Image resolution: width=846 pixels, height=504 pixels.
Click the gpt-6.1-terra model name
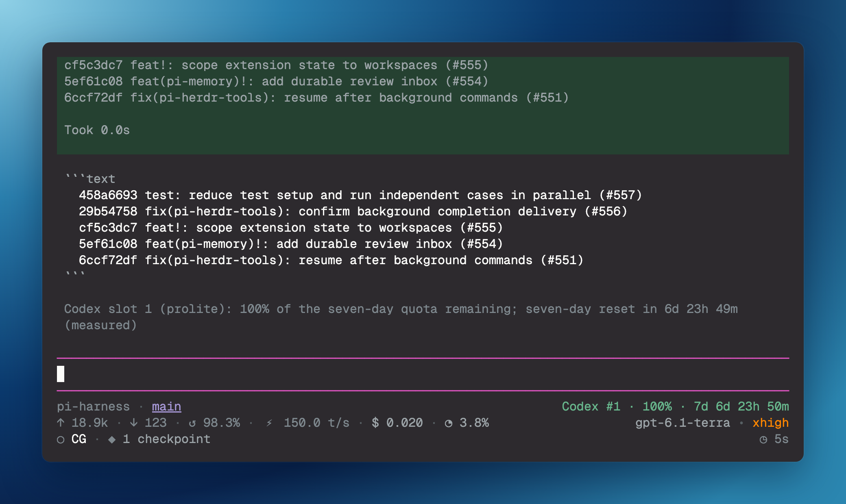683,423
